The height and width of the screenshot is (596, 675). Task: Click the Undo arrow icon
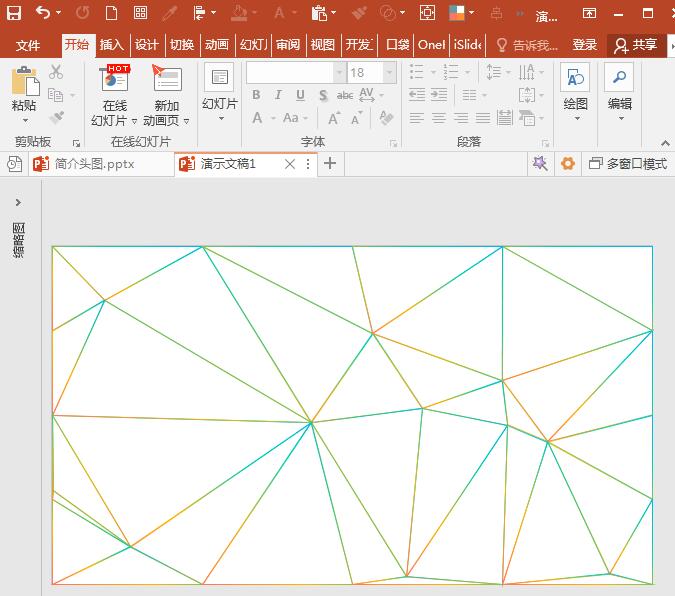pyautogui.click(x=42, y=13)
